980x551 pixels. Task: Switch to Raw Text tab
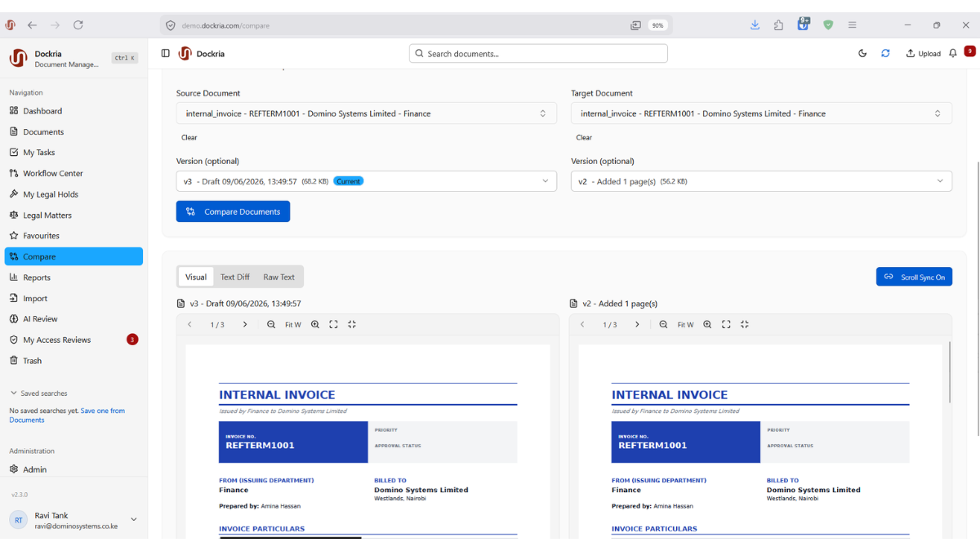(x=278, y=277)
